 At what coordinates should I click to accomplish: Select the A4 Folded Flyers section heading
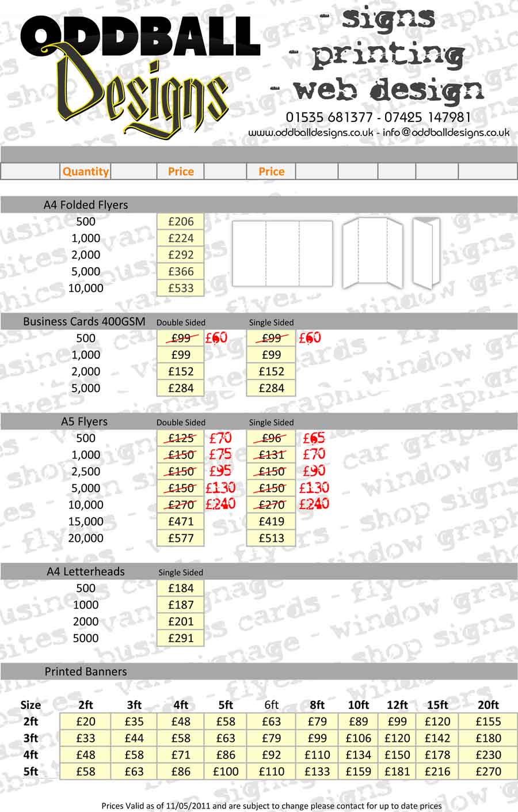coord(86,205)
